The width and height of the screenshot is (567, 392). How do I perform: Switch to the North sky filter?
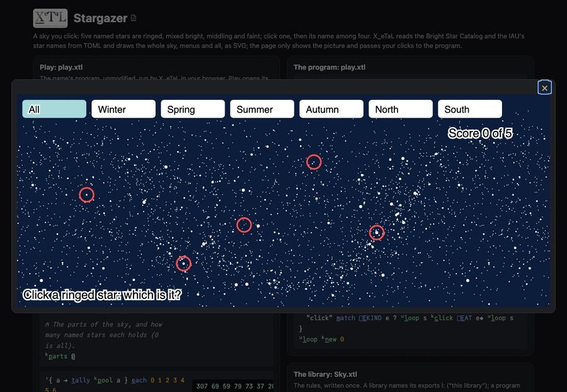click(x=400, y=109)
